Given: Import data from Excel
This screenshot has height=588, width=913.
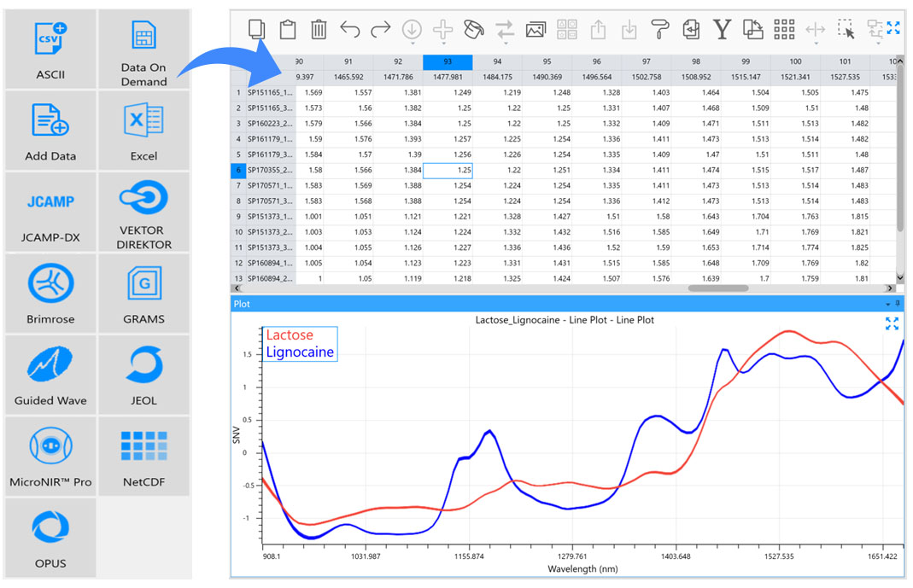Looking at the screenshot, I should 143,131.
